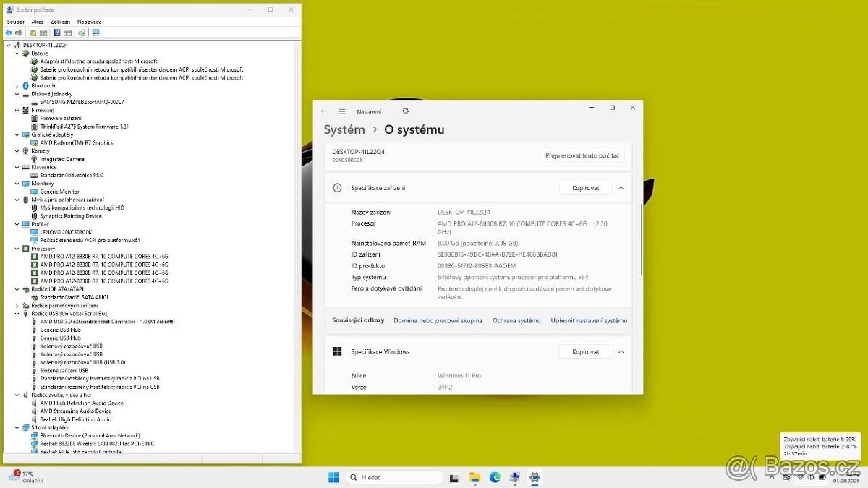Click the Přejmenovat tento počítač button
Image resolution: width=868 pixels, height=488 pixels.
(x=582, y=155)
